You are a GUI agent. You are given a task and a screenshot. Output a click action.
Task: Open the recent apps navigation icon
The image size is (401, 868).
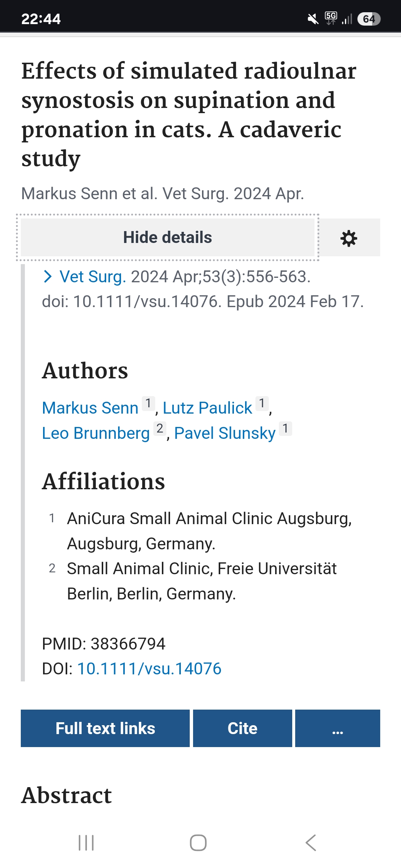click(86, 843)
